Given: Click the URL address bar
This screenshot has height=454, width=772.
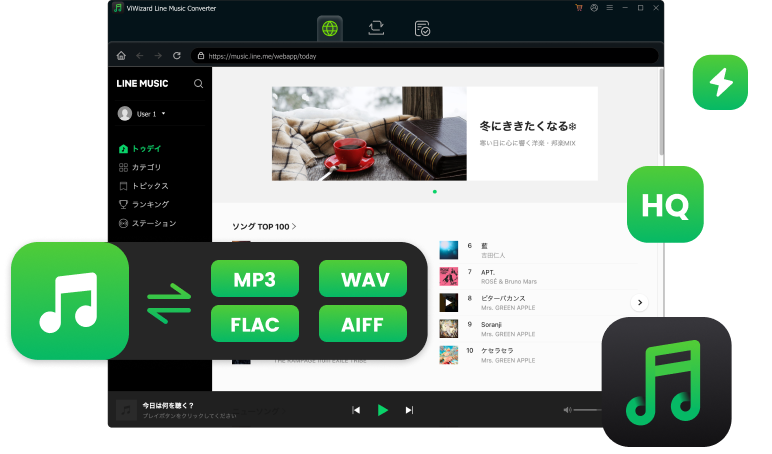Looking at the screenshot, I should tap(424, 56).
